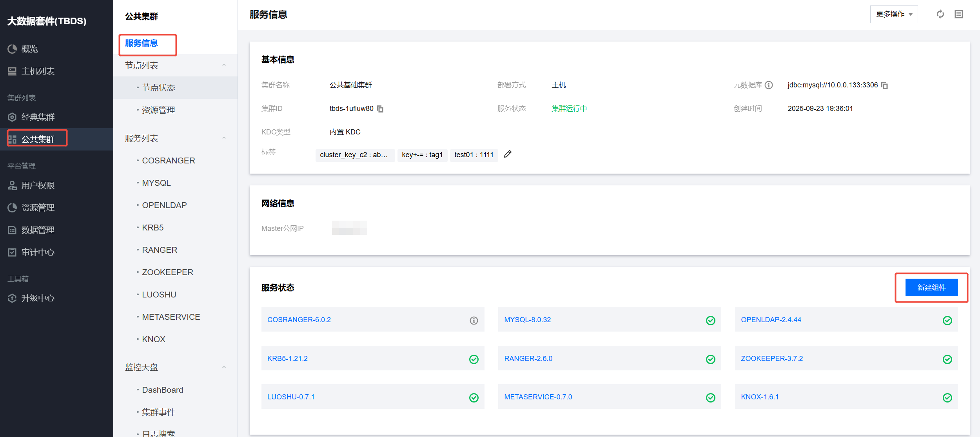Click green check status icon for MYSQL-8.0.32
The width and height of the screenshot is (980, 437).
click(710, 321)
